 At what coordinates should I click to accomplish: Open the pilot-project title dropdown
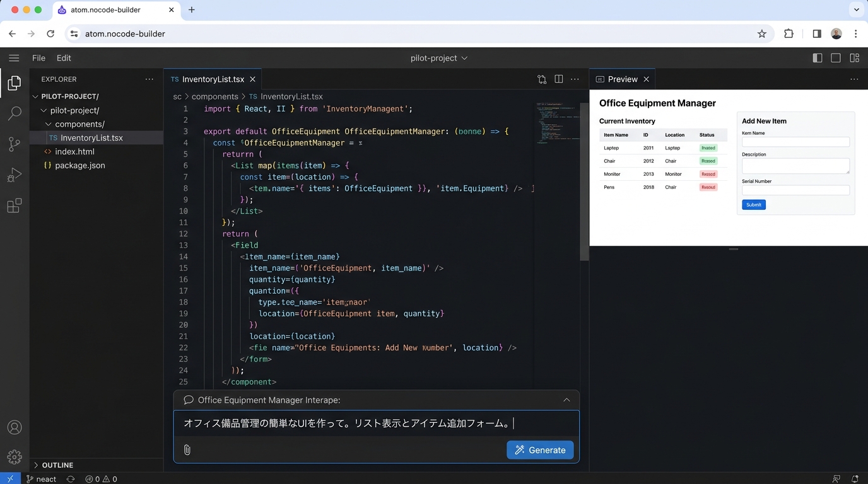[439, 58]
